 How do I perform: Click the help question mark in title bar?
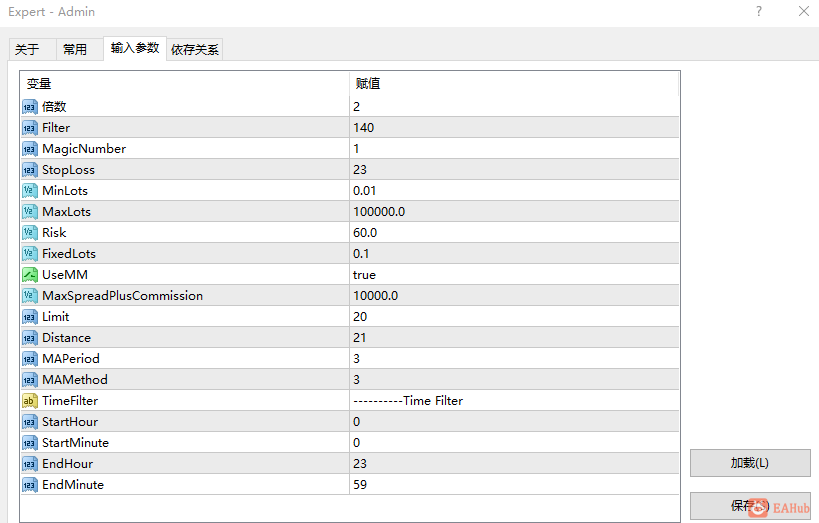click(759, 11)
